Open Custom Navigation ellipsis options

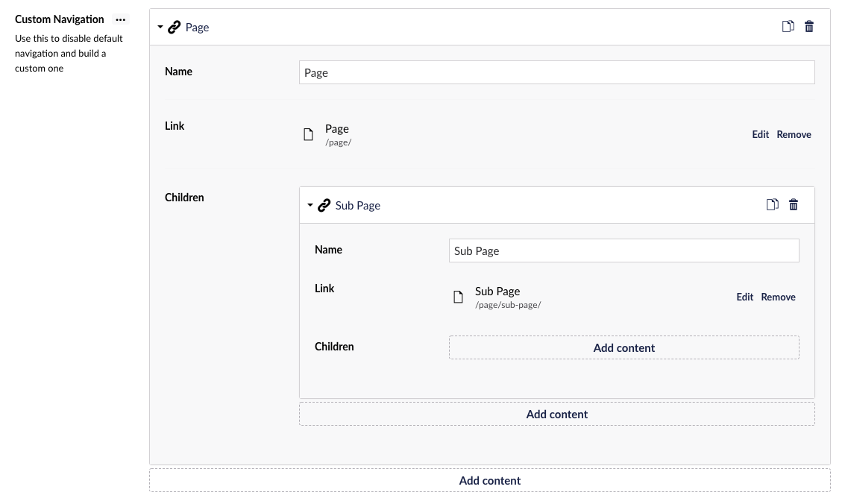click(120, 19)
